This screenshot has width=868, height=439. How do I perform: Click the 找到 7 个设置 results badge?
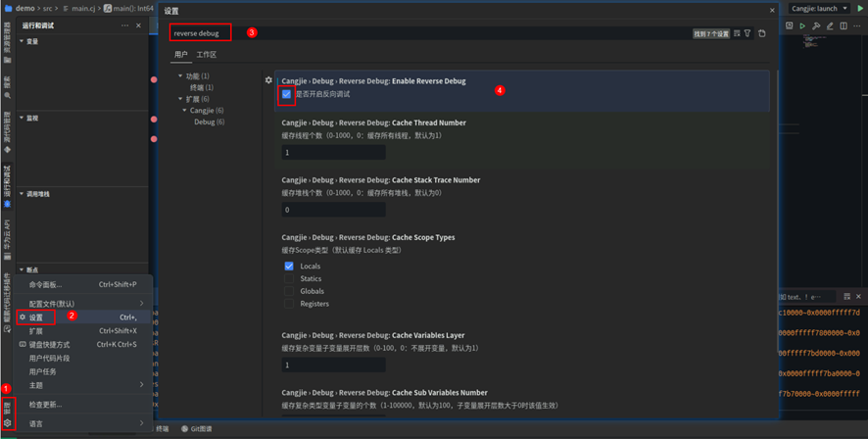(711, 33)
